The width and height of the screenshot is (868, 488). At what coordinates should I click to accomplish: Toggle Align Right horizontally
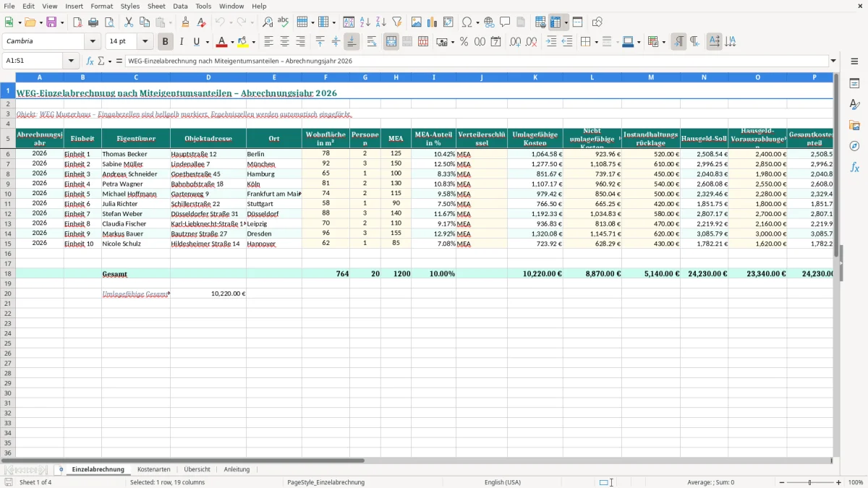[300, 42]
